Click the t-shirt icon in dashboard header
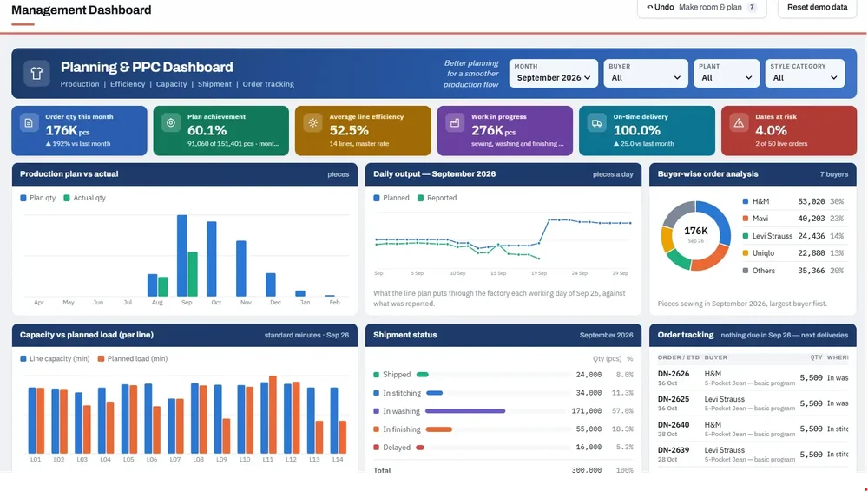This screenshot has width=868, height=491. pyautogui.click(x=36, y=73)
